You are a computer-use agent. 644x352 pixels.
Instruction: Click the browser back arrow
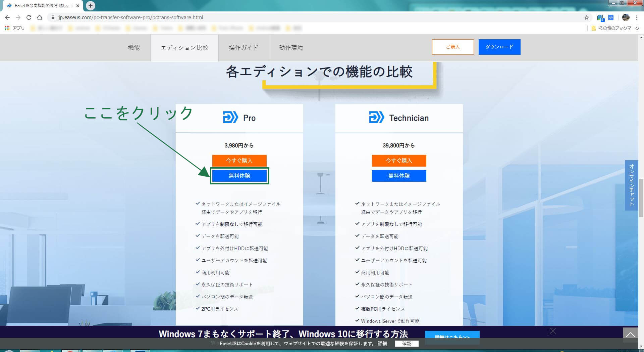pos(7,17)
